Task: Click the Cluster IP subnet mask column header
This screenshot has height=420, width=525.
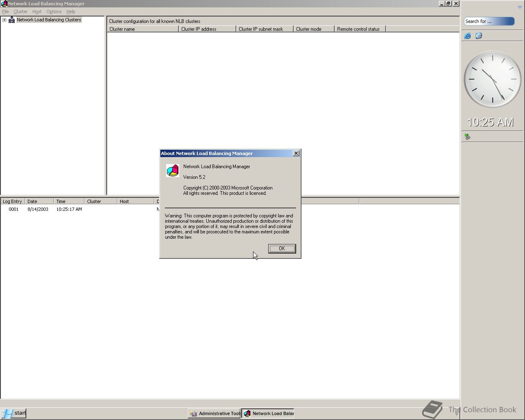Action: click(265, 29)
